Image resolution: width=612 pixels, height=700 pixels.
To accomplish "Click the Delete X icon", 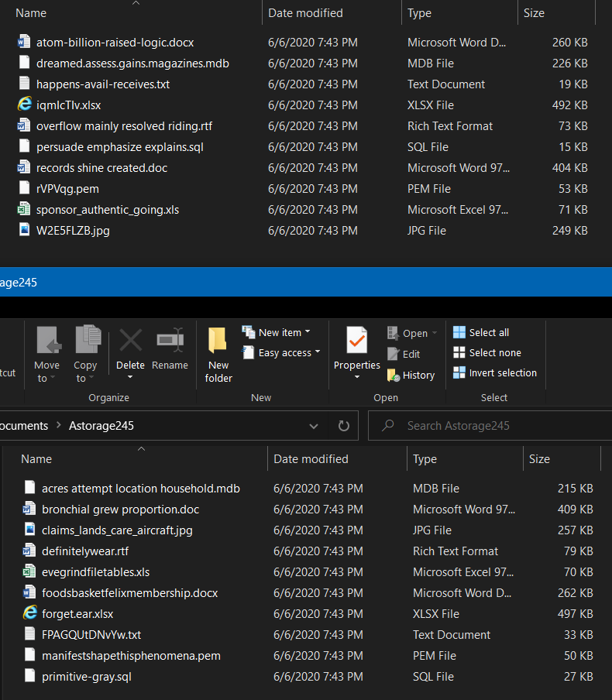I will tap(130, 340).
